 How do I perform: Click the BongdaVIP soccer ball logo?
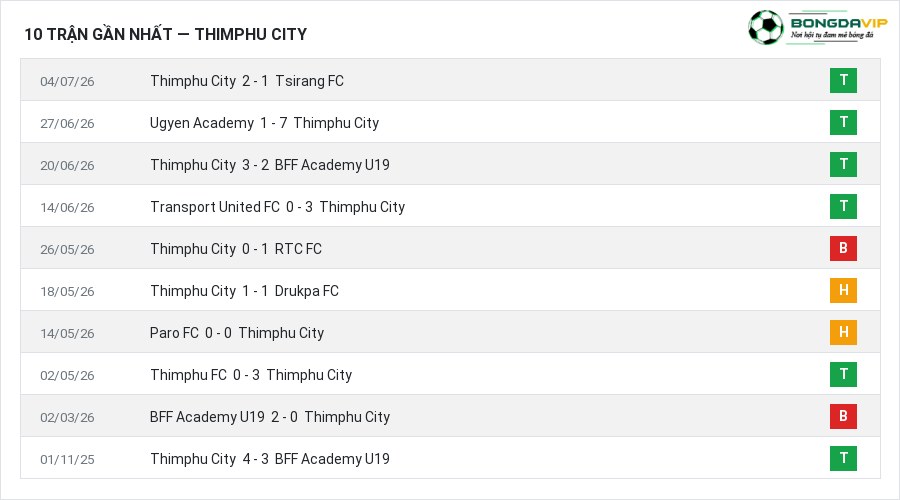765,28
